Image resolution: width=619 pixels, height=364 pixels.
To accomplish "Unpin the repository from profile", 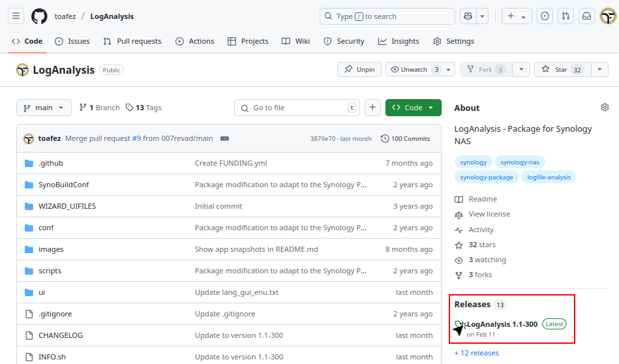I will tap(359, 69).
